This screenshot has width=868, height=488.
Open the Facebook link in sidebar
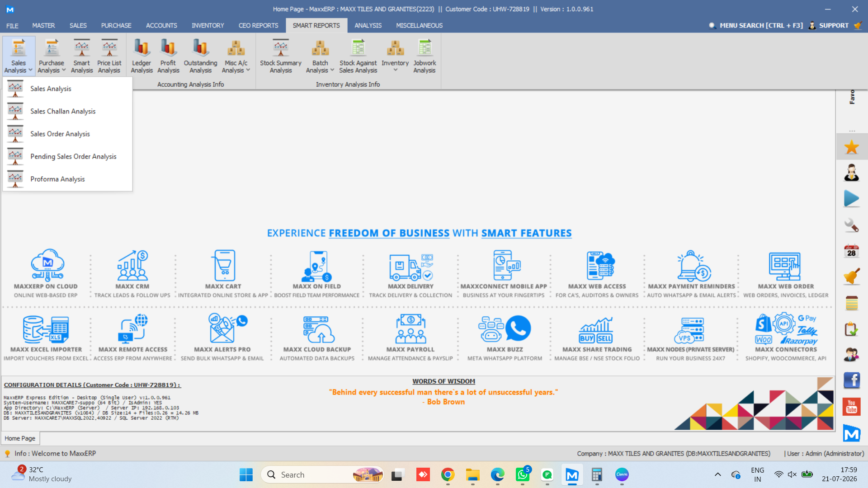pyautogui.click(x=852, y=380)
